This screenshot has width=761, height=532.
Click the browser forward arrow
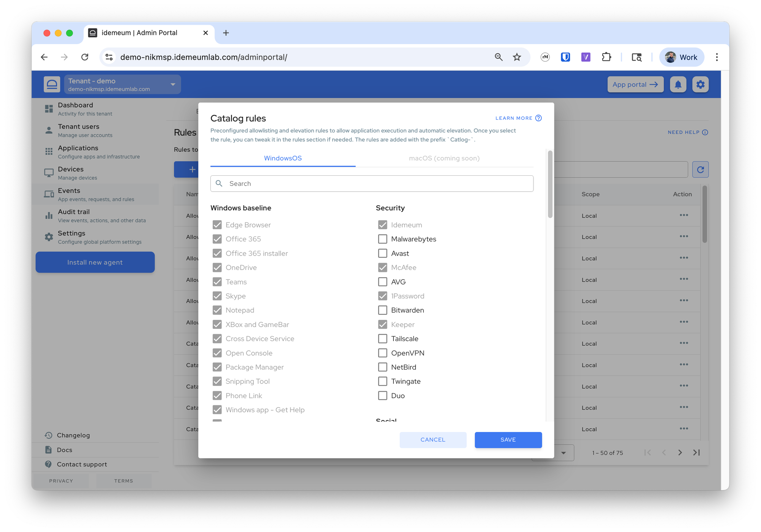click(x=64, y=57)
